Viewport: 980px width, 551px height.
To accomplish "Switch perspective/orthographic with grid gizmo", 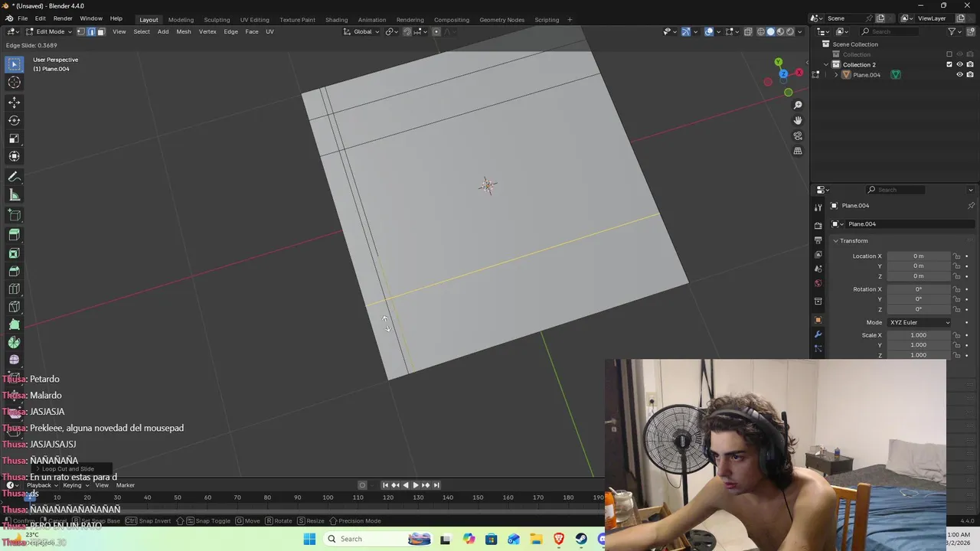I will coord(798,152).
